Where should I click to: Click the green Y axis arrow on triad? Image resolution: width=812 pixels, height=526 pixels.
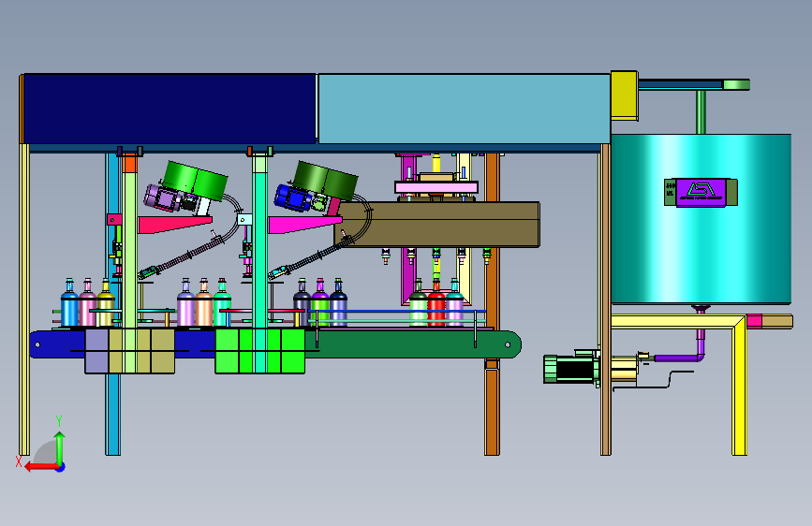click(x=60, y=447)
